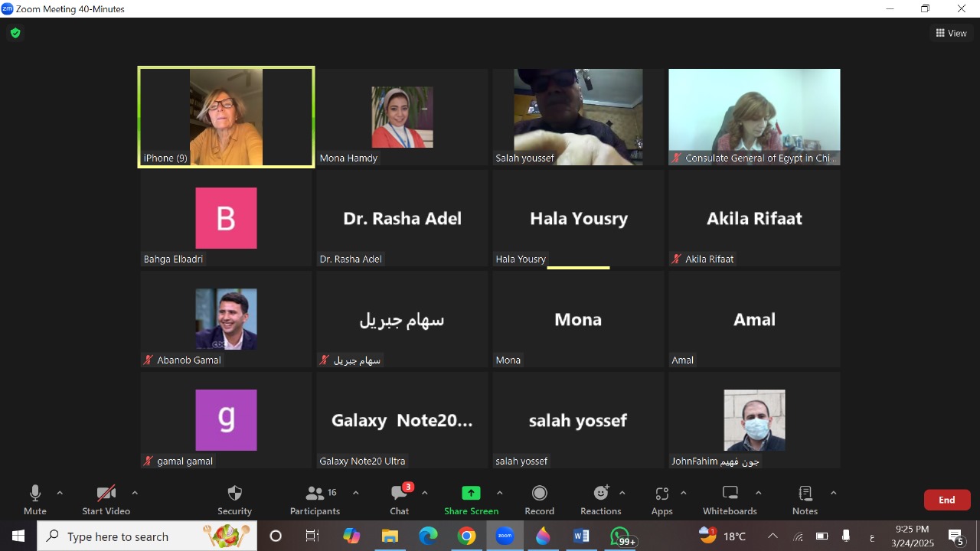
Task: Open the Apps icon
Action: [661, 494]
